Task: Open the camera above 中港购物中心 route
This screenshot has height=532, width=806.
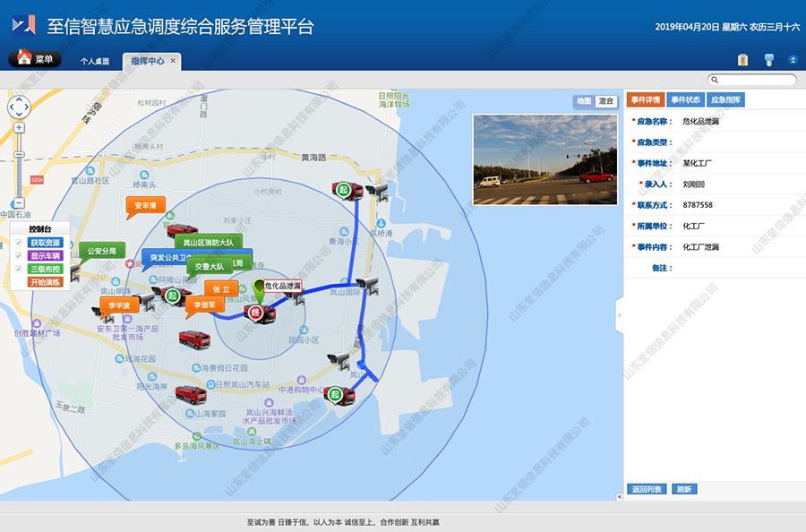Action: [339, 360]
